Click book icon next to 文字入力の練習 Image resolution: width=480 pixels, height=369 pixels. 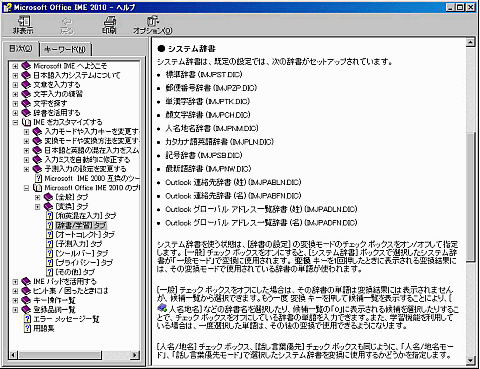(26, 94)
